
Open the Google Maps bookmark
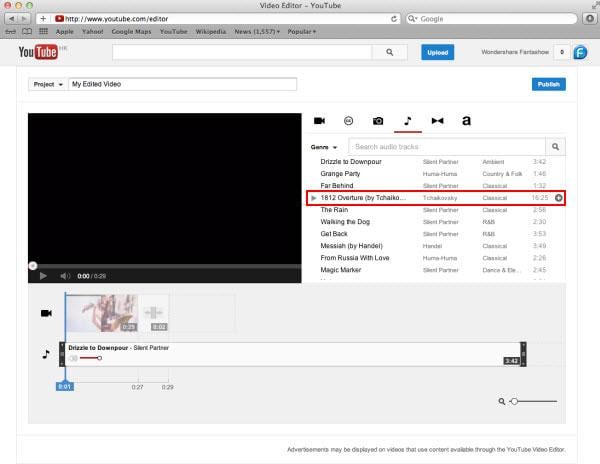[131, 31]
